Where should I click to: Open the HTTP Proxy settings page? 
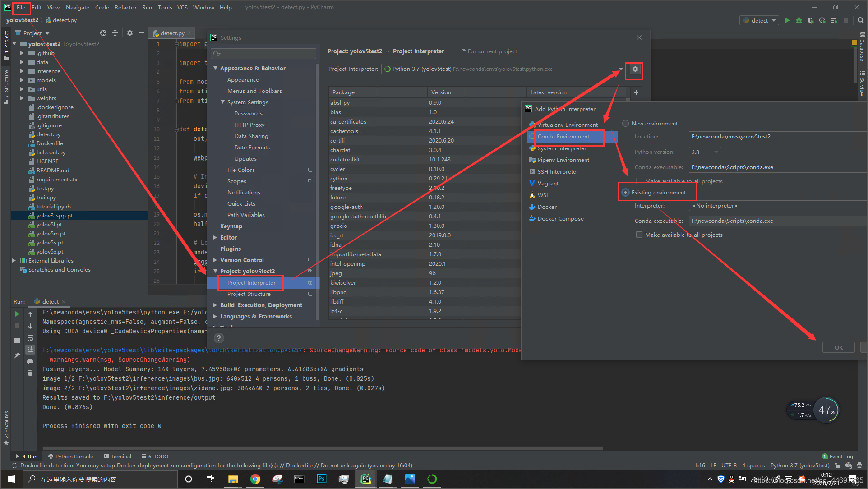coord(249,125)
